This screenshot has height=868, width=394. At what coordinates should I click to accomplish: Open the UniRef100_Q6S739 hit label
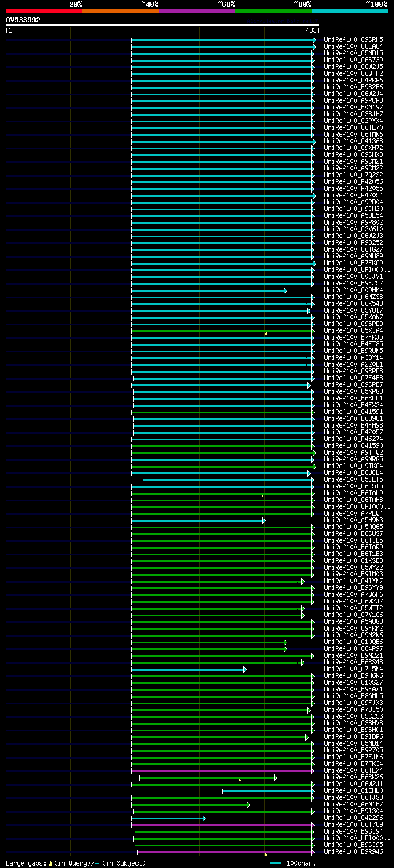pos(353,60)
